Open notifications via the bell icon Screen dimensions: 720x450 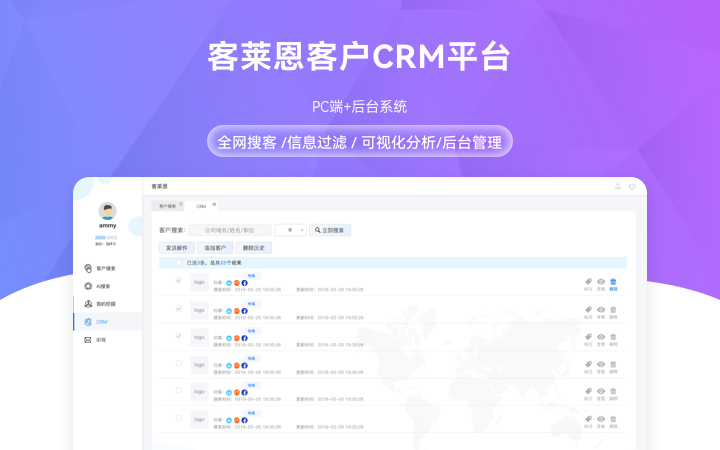click(x=618, y=186)
